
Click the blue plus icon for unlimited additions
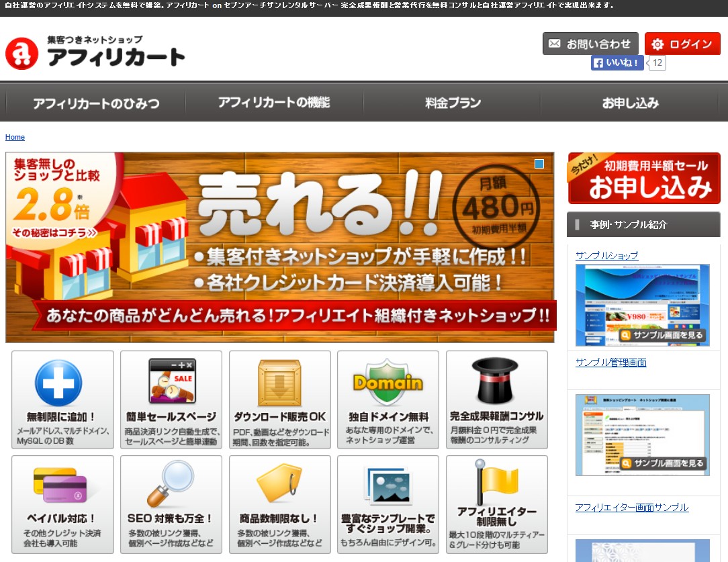click(x=58, y=383)
